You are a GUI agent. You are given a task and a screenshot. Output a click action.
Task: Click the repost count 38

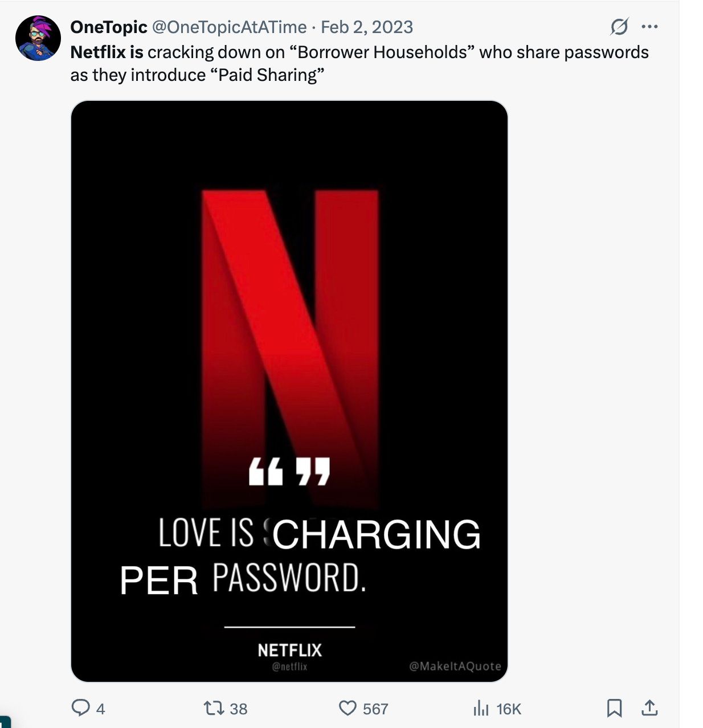coord(238,709)
